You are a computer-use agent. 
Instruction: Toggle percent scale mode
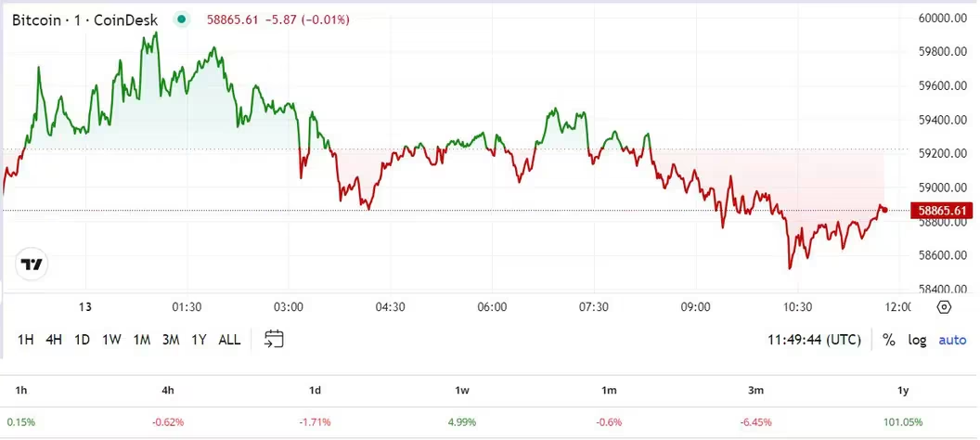pos(889,340)
